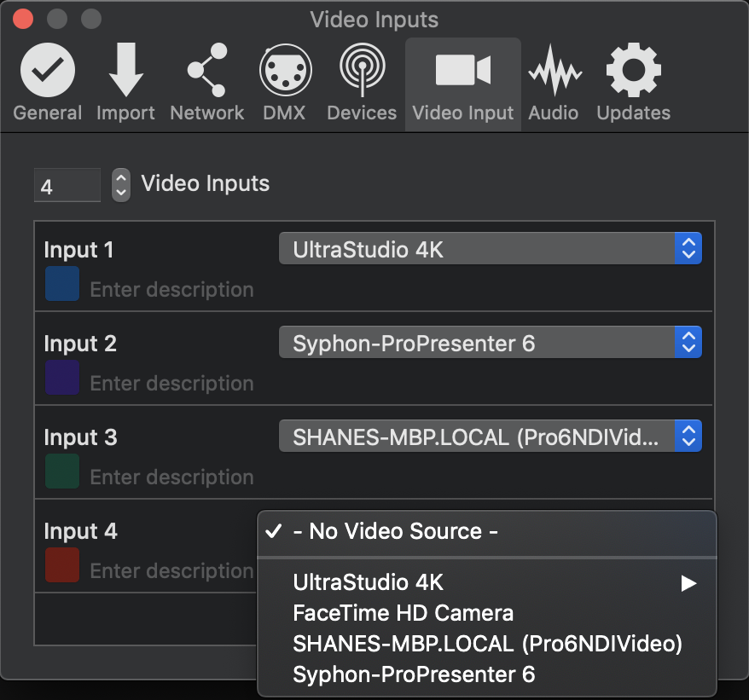Close the Video Inputs window

[23, 19]
